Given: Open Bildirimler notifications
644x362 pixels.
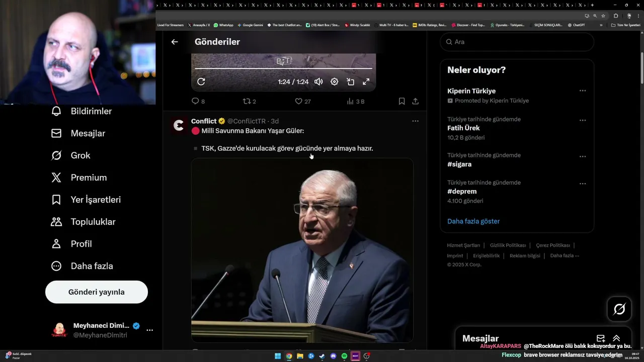Looking at the screenshot, I should (x=82, y=111).
